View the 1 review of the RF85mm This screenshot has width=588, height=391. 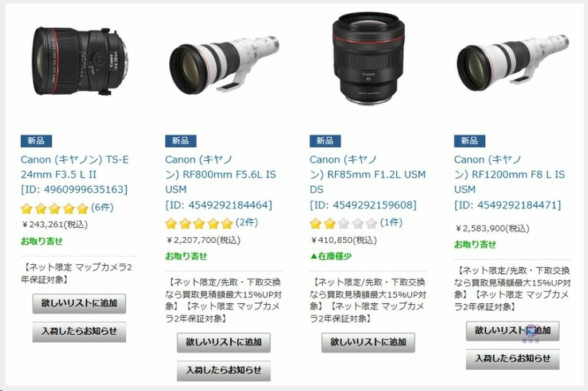pyautogui.click(x=391, y=223)
